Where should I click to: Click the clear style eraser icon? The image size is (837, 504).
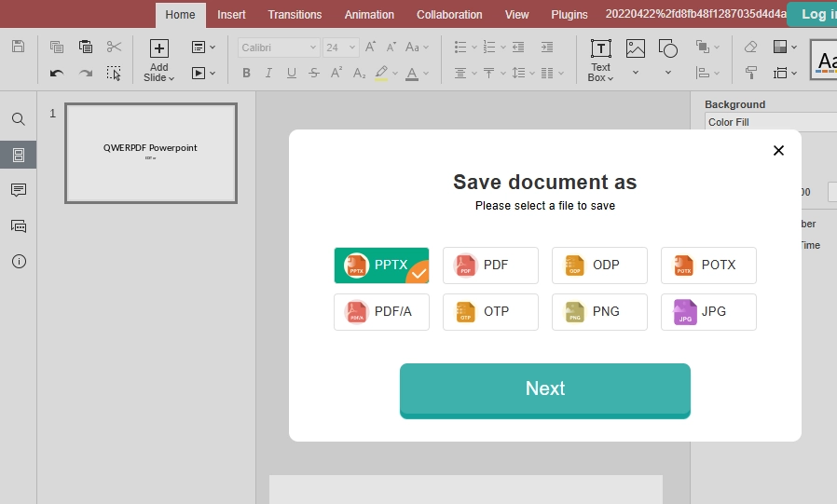click(x=751, y=47)
